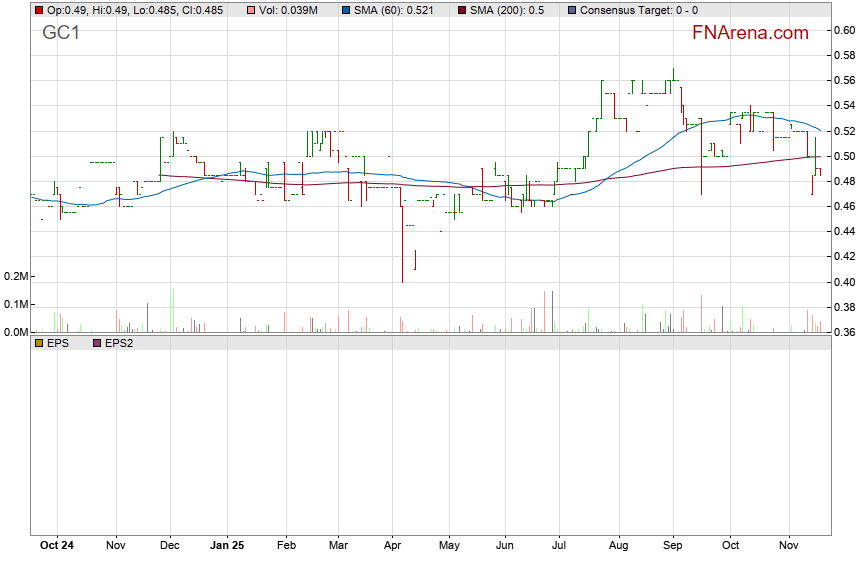Click the red OHLC legend swatch

click(39, 10)
